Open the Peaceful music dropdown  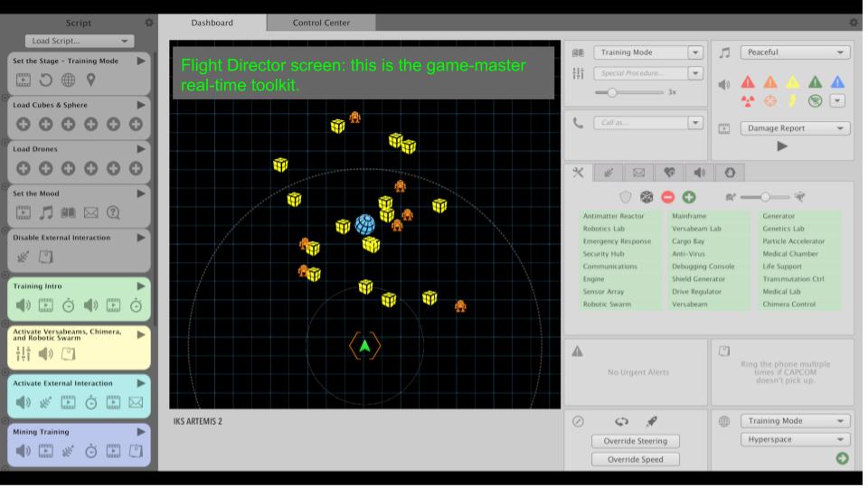tap(795, 52)
